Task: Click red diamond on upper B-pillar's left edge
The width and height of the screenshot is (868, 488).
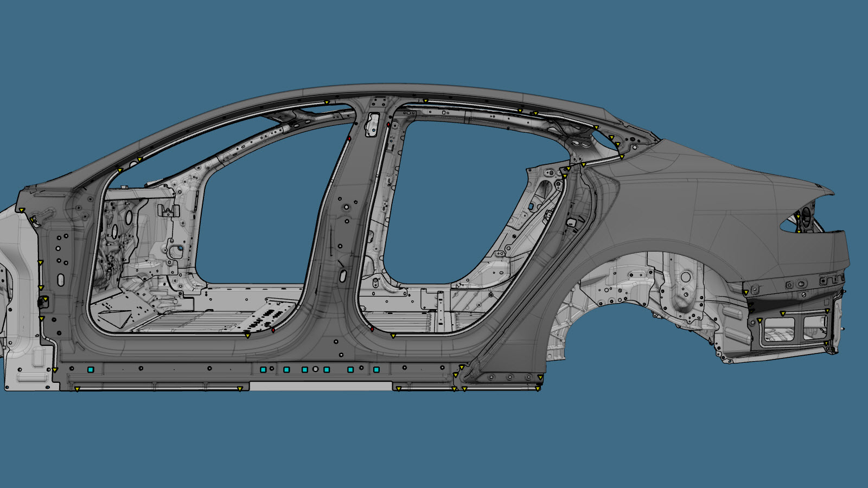Action: [349, 139]
